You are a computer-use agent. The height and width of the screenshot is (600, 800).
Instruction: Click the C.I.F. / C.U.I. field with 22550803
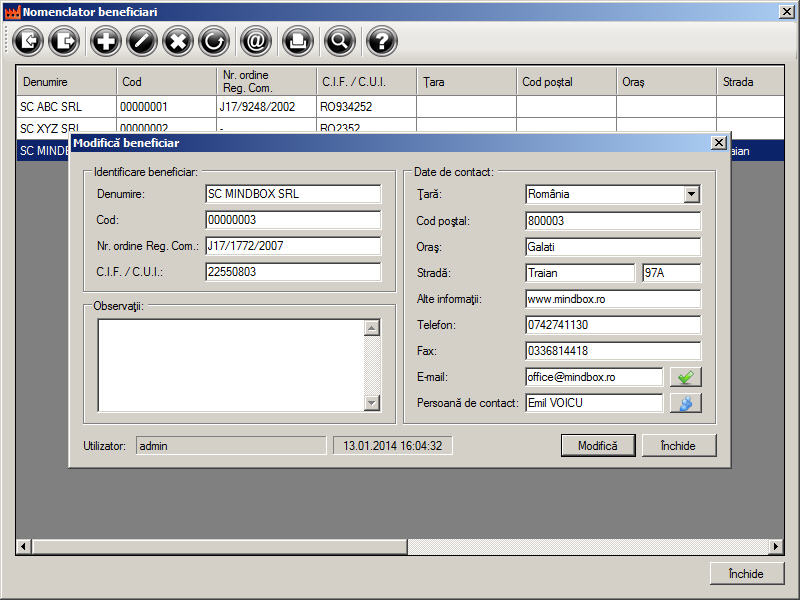293,272
